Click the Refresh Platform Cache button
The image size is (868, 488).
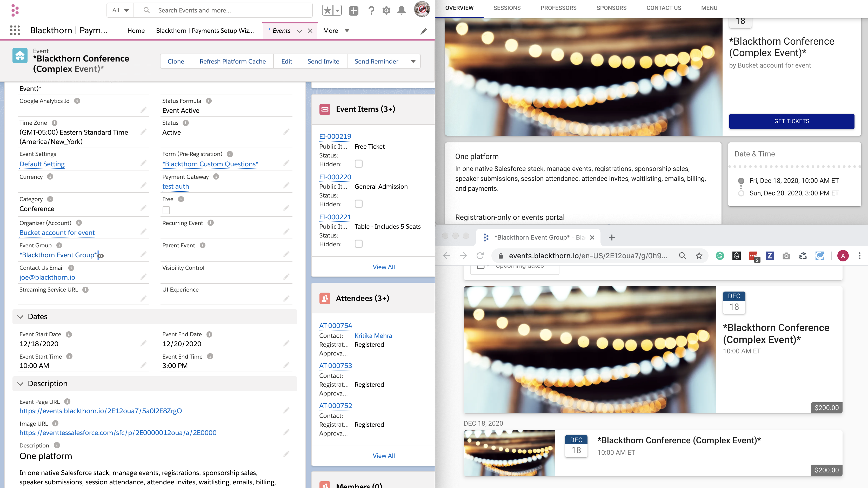click(232, 61)
